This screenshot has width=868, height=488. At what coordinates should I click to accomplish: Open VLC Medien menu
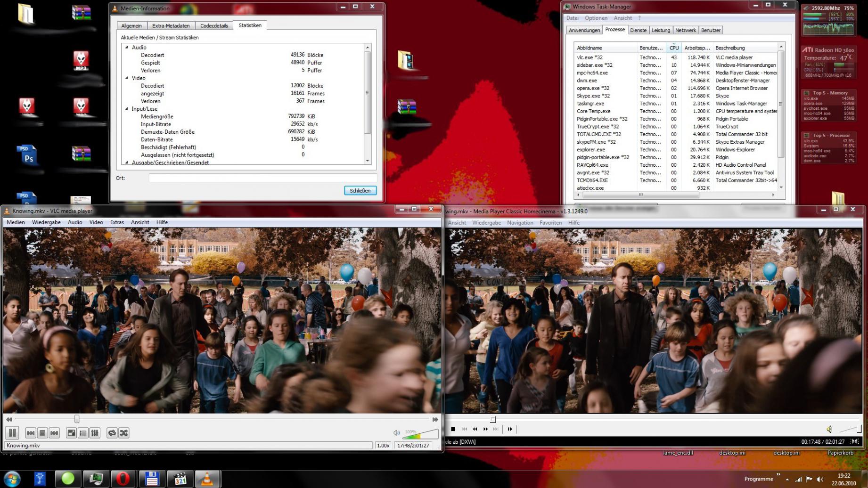pyautogui.click(x=16, y=222)
